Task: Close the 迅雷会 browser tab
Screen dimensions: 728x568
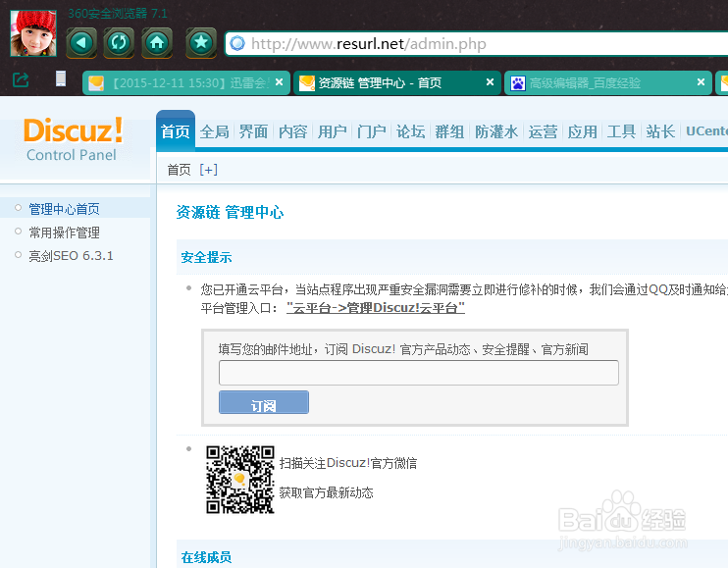Action: click(x=279, y=82)
